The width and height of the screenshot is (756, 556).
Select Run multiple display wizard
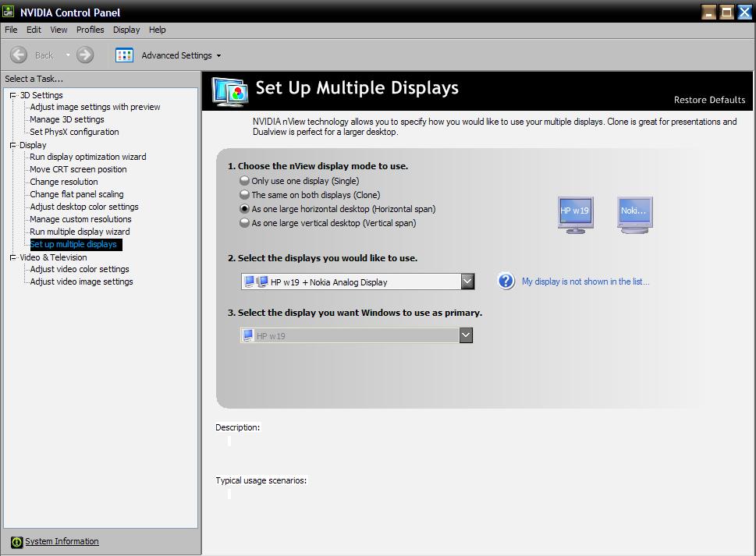pyautogui.click(x=80, y=232)
